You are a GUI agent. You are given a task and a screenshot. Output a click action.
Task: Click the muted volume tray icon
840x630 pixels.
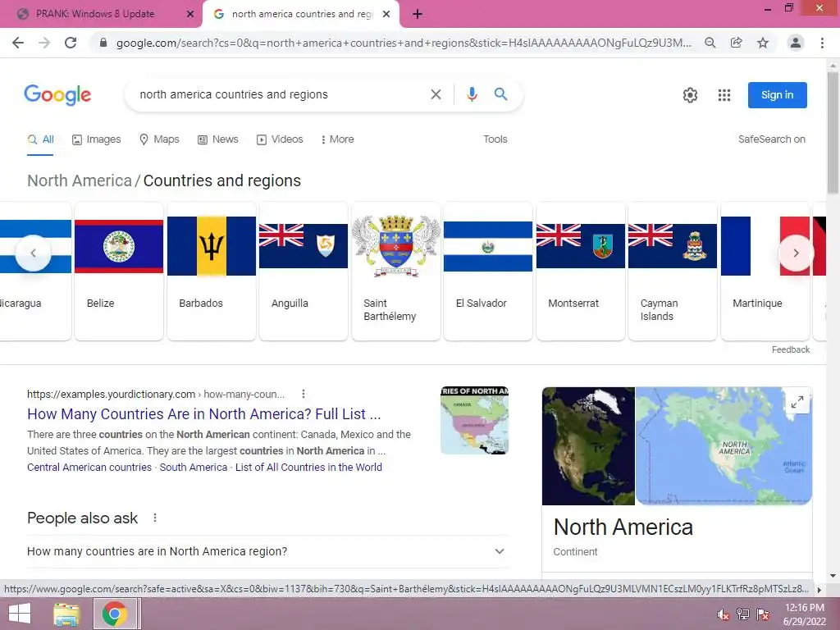click(x=724, y=614)
